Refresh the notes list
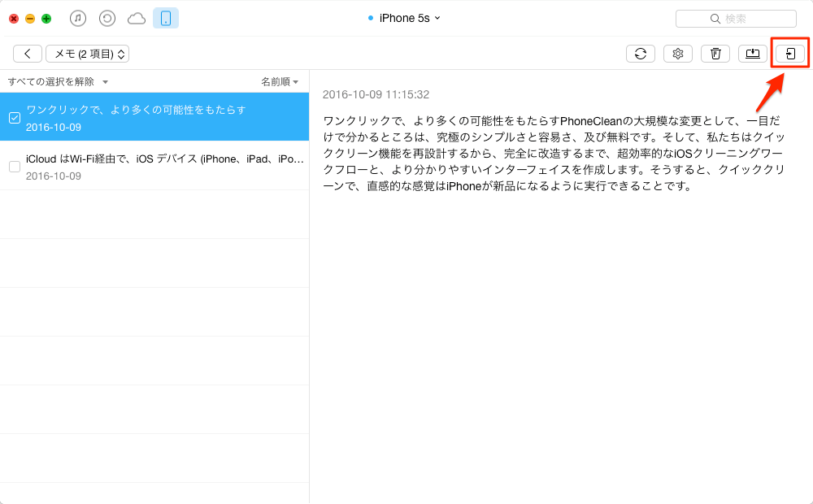Viewport: 813px width, 504px height. click(x=641, y=54)
